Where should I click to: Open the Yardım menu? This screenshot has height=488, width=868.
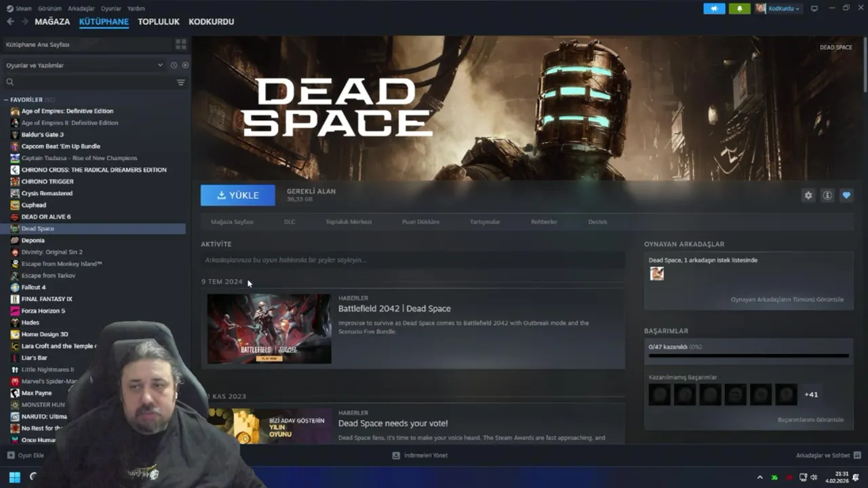pyautogui.click(x=136, y=9)
